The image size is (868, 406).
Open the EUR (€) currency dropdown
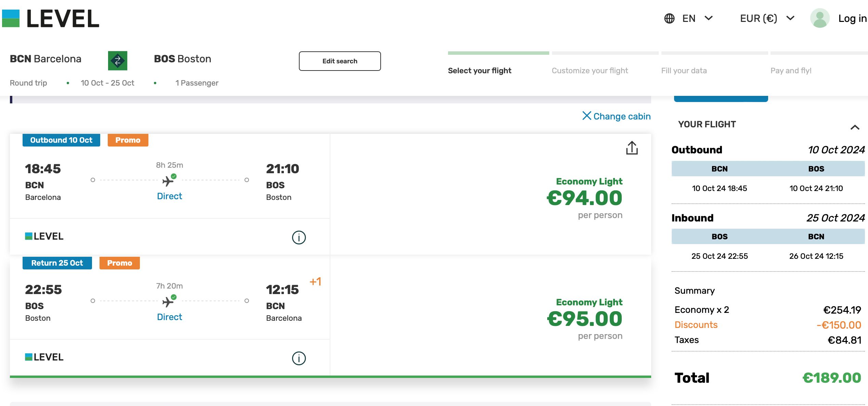coord(767,18)
